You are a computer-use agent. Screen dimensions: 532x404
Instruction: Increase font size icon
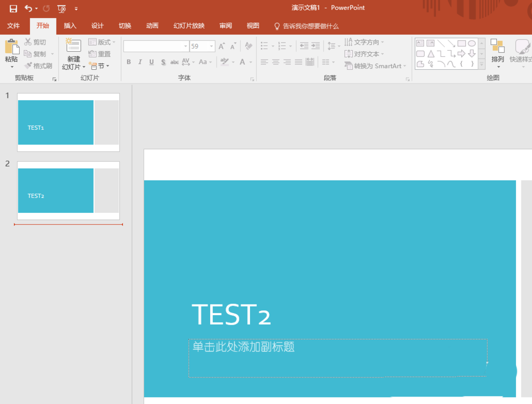(222, 46)
